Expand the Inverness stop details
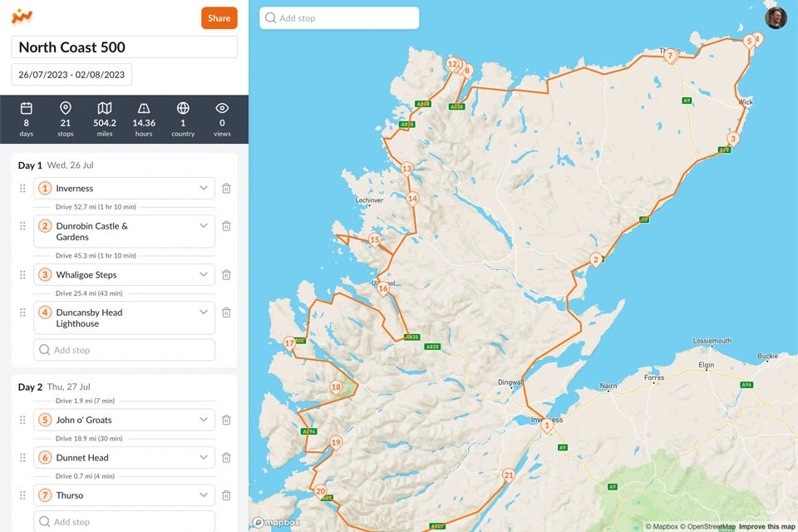The width and height of the screenshot is (798, 532). pyautogui.click(x=204, y=189)
